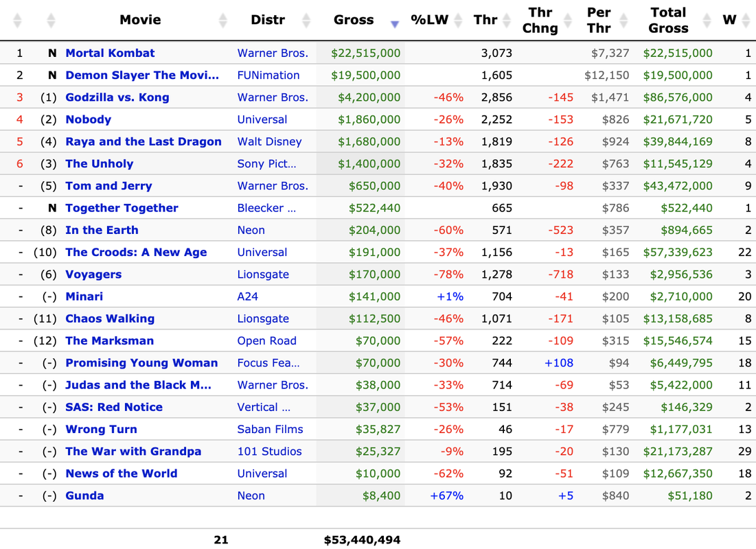Open Walt Disney distributor link
This screenshot has width=756, height=549.
pyautogui.click(x=270, y=141)
